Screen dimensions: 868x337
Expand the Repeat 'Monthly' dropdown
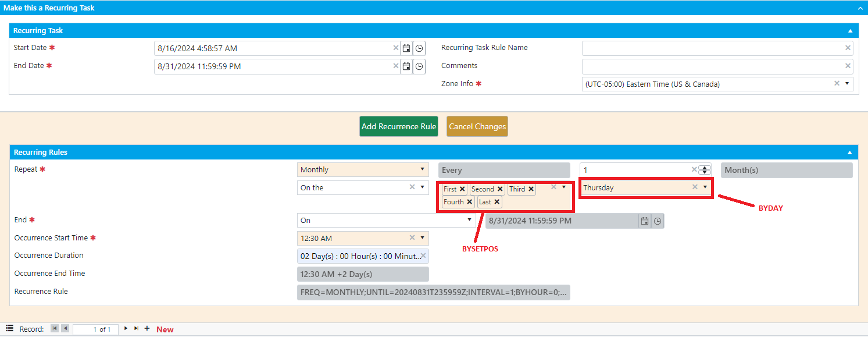click(422, 169)
